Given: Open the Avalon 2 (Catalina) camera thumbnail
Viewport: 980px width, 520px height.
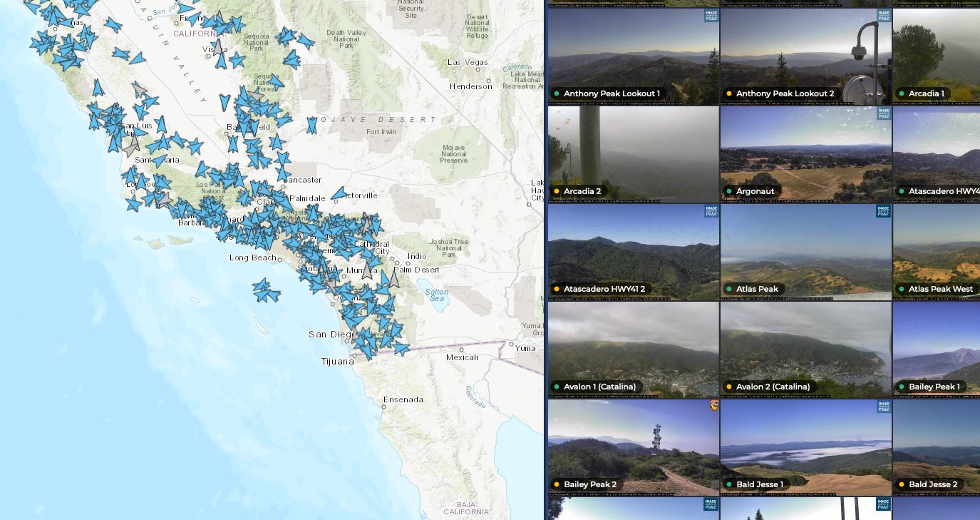Looking at the screenshot, I should click(x=805, y=350).
